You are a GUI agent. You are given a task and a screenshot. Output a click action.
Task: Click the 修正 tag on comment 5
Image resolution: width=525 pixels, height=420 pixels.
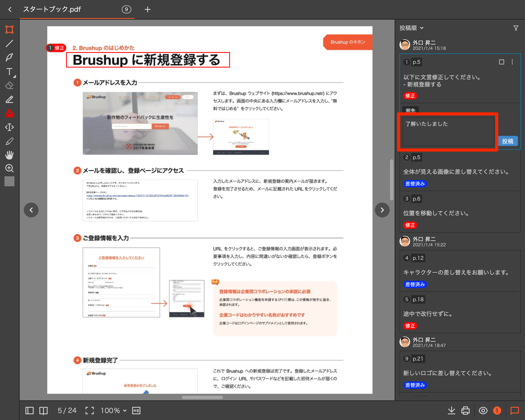[410, 326]
